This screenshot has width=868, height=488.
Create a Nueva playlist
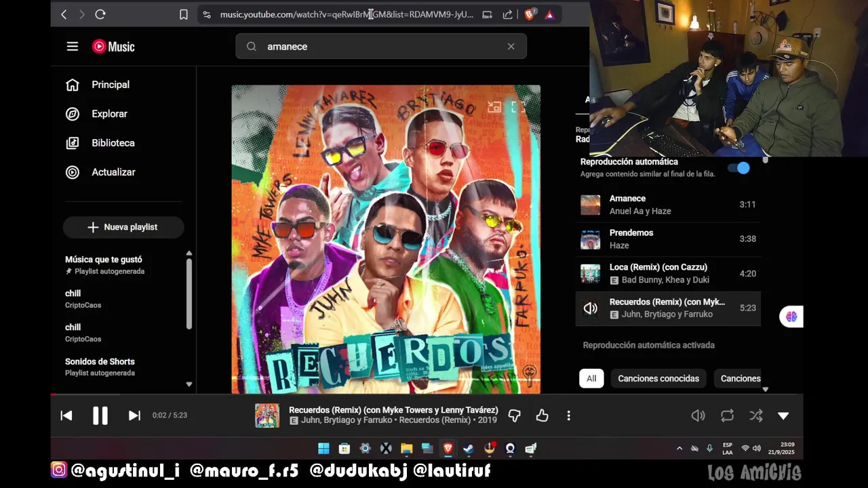(123, 227)
